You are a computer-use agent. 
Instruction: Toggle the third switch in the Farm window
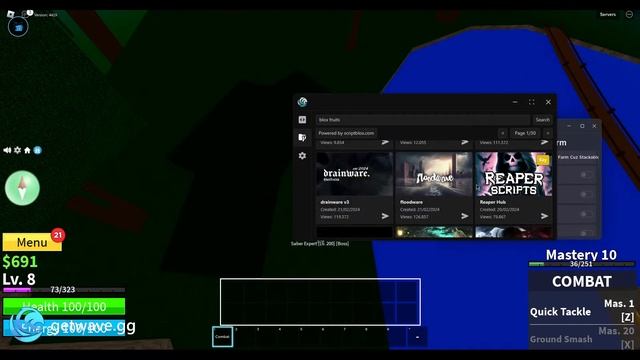click(x=586, y=214)
